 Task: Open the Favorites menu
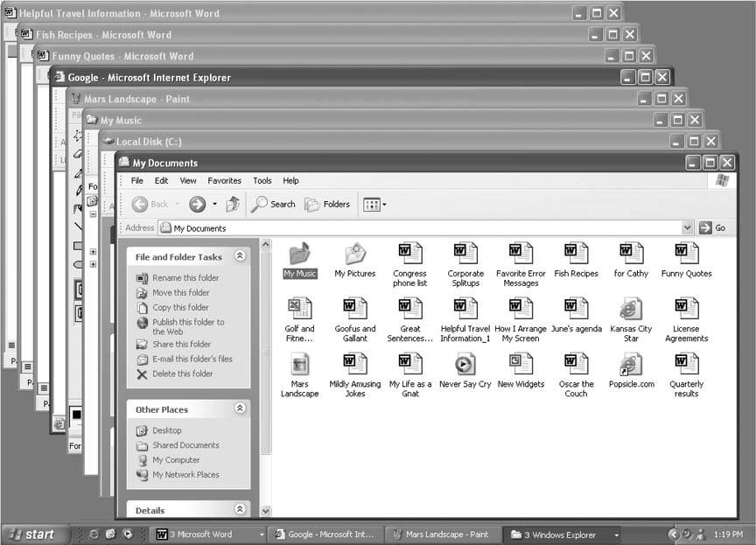point(224,180)
